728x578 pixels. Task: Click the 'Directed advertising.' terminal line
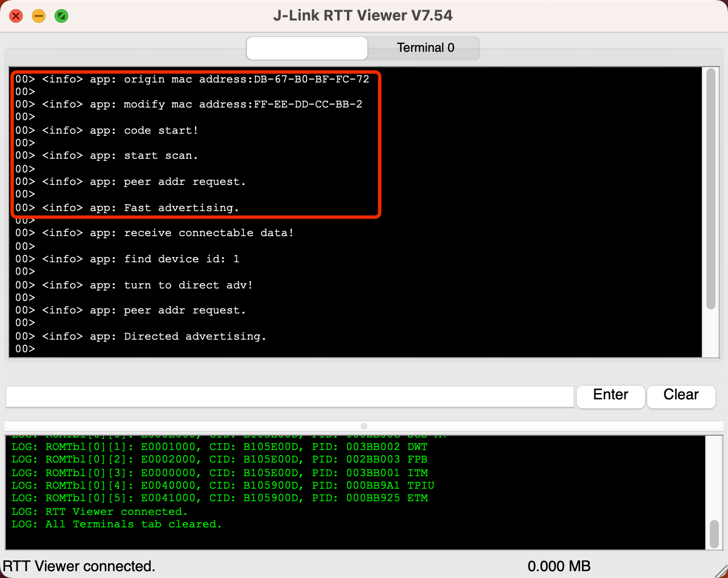click(x=141, y=336)
